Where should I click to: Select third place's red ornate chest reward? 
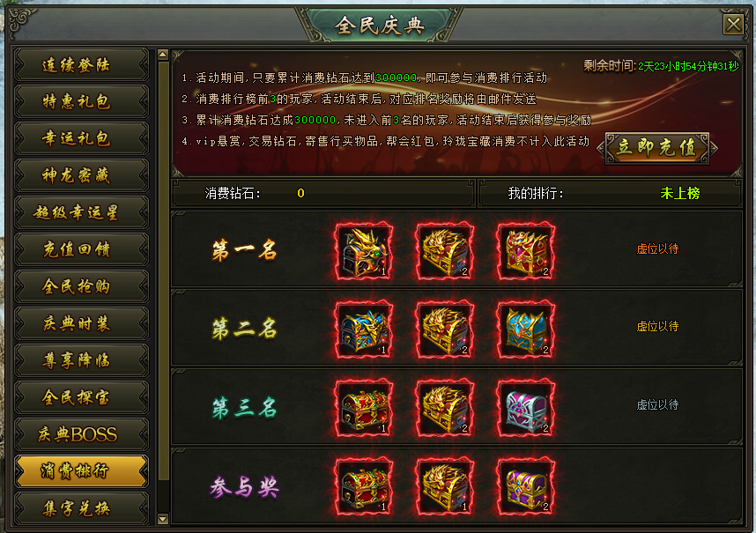[364, 409]
